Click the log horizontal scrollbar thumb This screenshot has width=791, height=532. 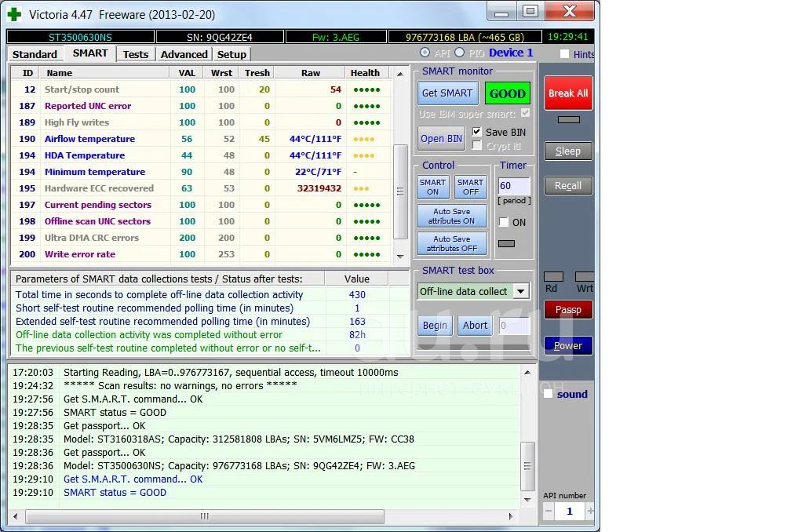tap(204, 516)
